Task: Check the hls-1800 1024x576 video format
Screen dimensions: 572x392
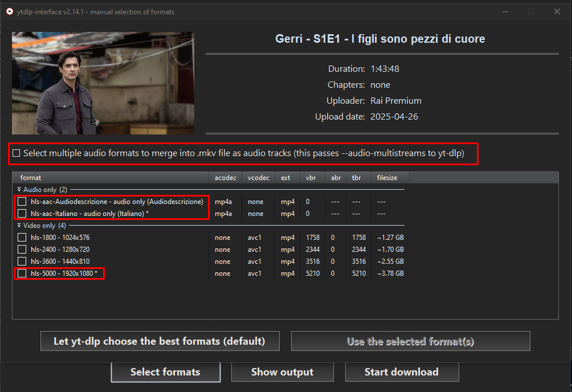Action: click(x=22, y=238)
